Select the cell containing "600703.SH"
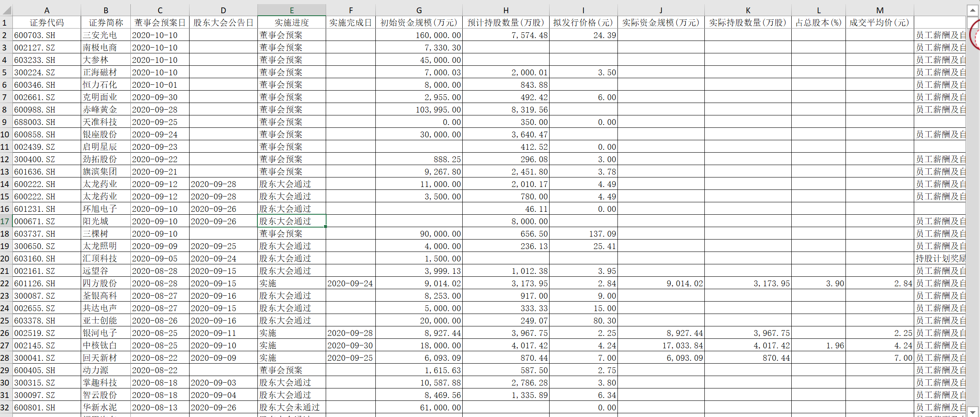Screen dimensions: 980x417 (x=47, y=35)
